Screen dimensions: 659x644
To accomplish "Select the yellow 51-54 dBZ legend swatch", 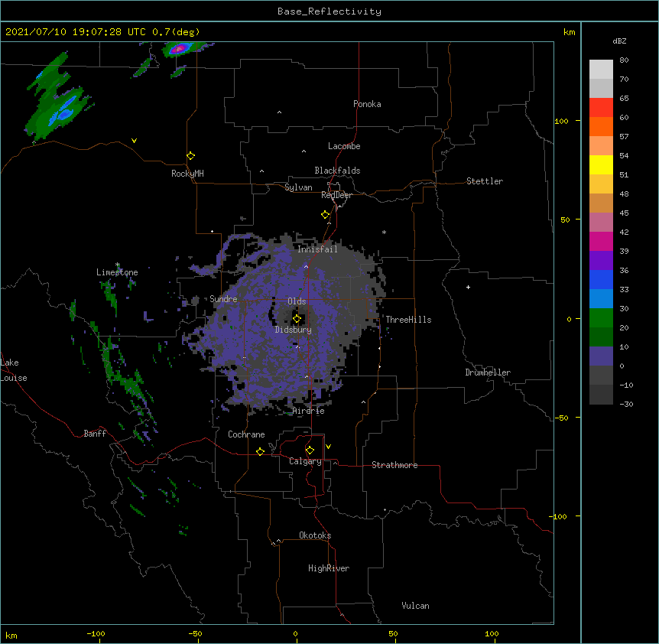I will point(601,165).
